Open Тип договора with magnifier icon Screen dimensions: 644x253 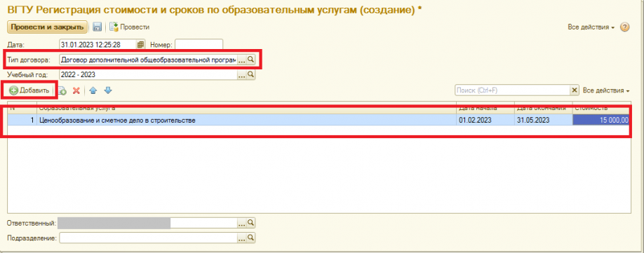coord(250,60)
